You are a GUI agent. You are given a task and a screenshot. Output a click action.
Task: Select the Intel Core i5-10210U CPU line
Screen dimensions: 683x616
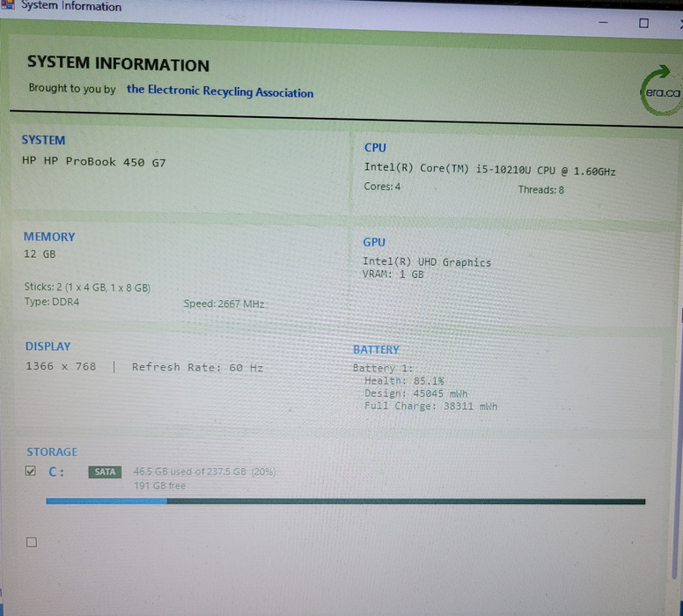(490, 169)
